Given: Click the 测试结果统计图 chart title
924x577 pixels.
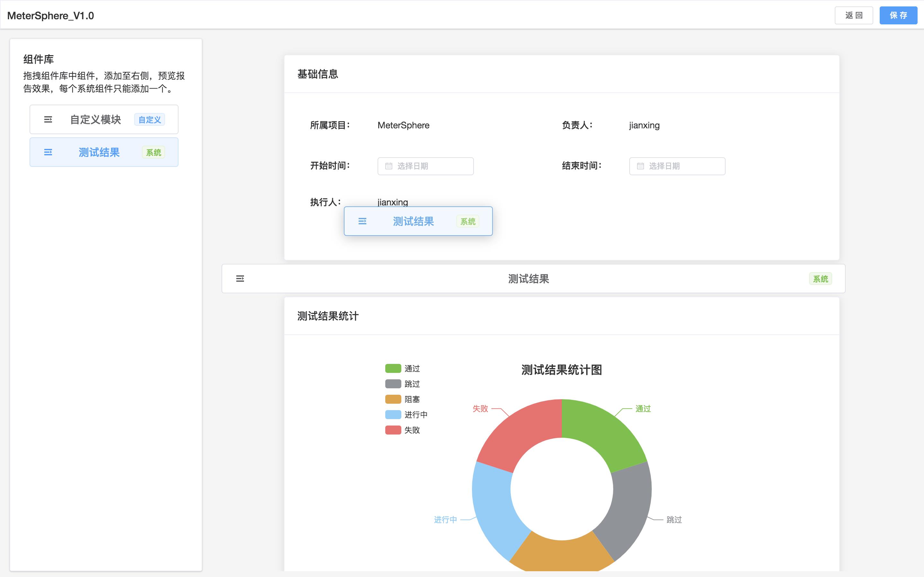Looking at the screenshot, I should click(562, 370).
